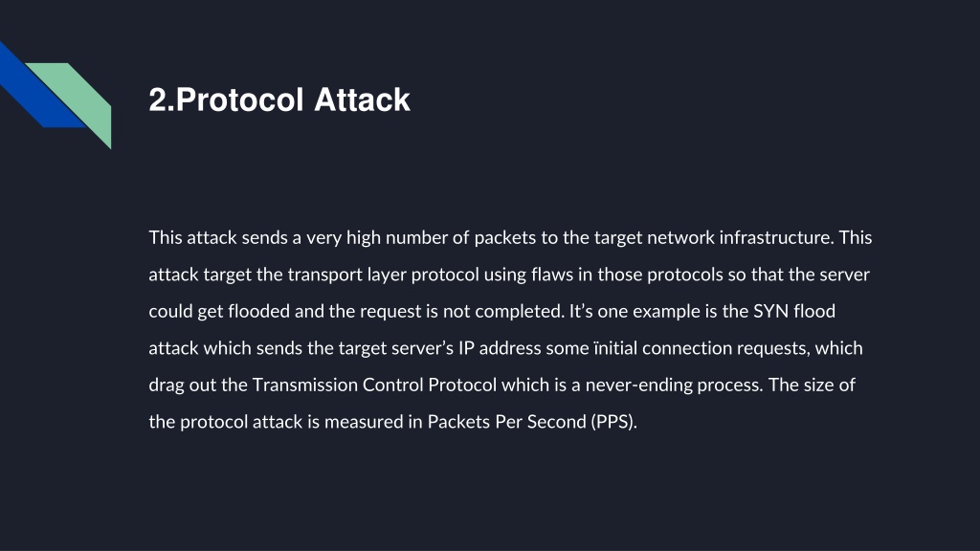Click the word 'Attack' in the title
This screenshot has height=551, width=980.
click(x=362, y=99)
